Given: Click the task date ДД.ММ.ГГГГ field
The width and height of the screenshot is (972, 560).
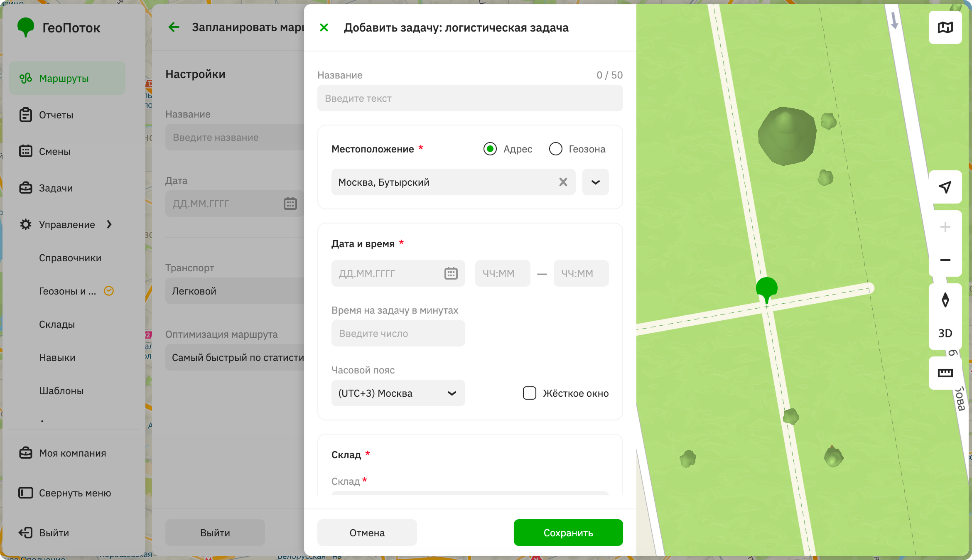Looking at the screenshot, I should click(398, 273).
